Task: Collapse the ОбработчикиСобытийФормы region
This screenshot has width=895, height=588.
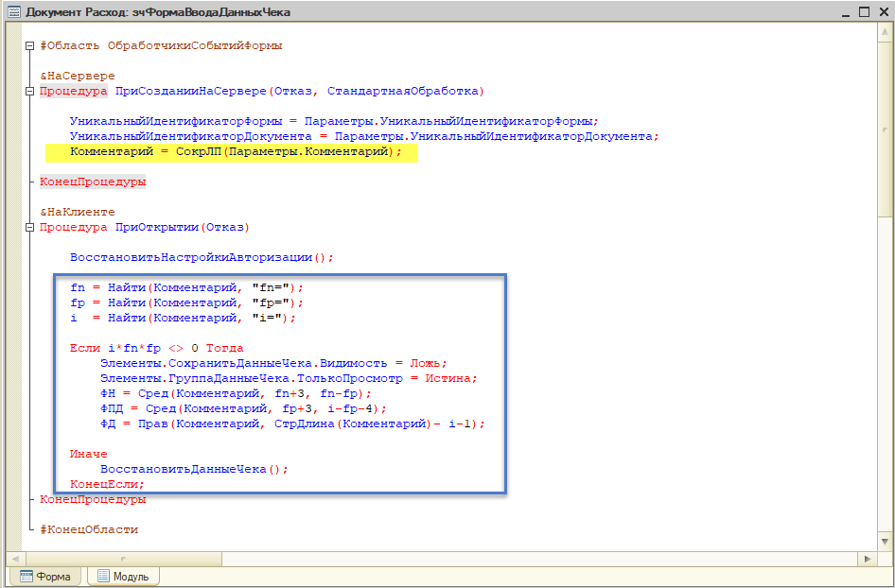Action: [29, 46]
